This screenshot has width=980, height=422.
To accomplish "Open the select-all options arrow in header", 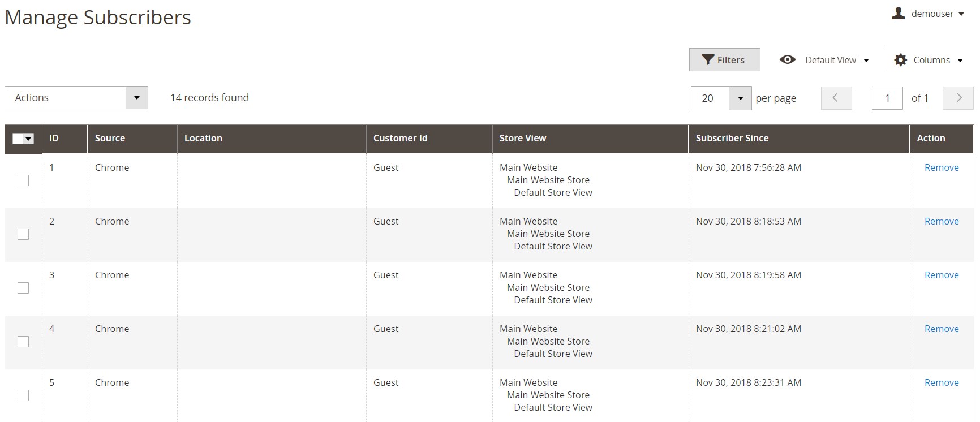I will (x=29, y=139).
